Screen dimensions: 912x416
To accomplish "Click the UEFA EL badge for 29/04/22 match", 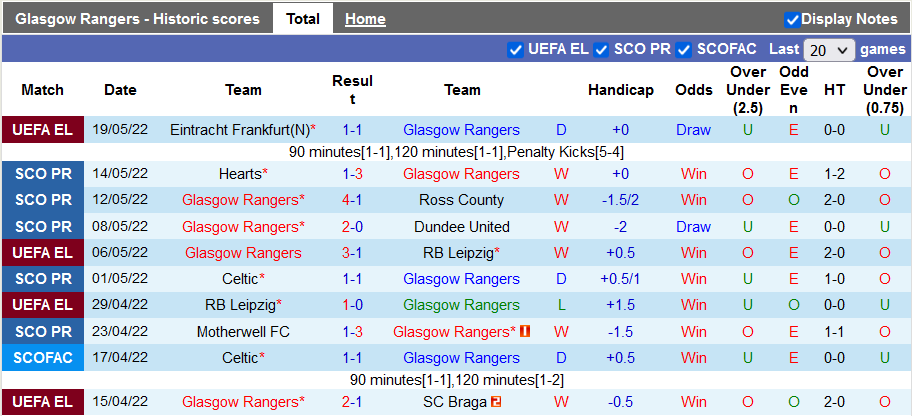I will tap(42, 305).
